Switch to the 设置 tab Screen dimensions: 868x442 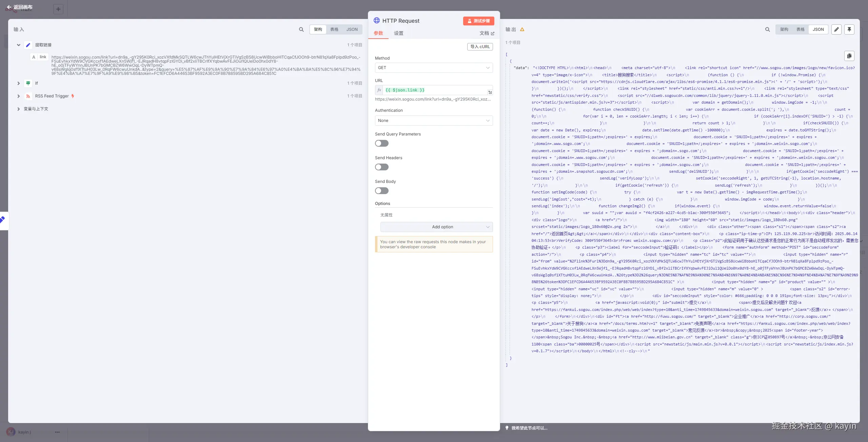tap(399, 33)
